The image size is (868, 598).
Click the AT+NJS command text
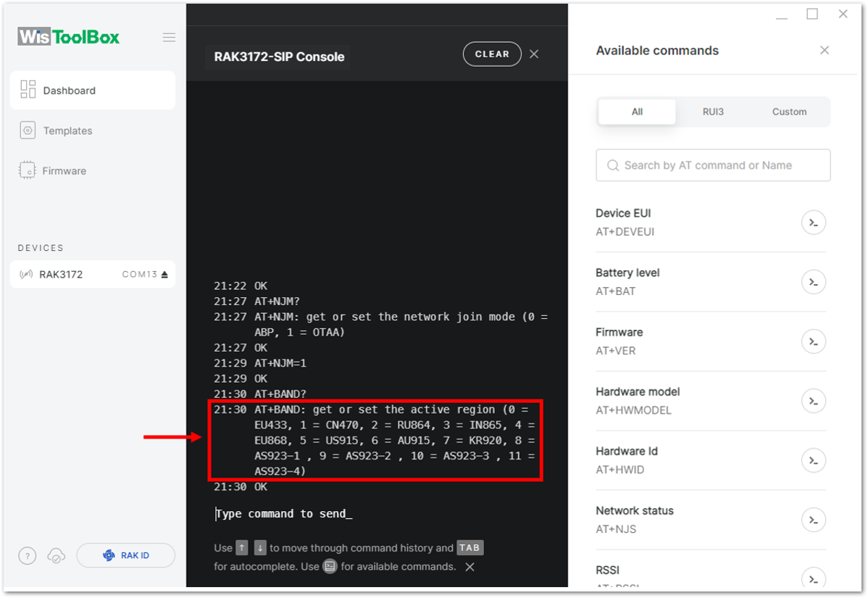616,529
